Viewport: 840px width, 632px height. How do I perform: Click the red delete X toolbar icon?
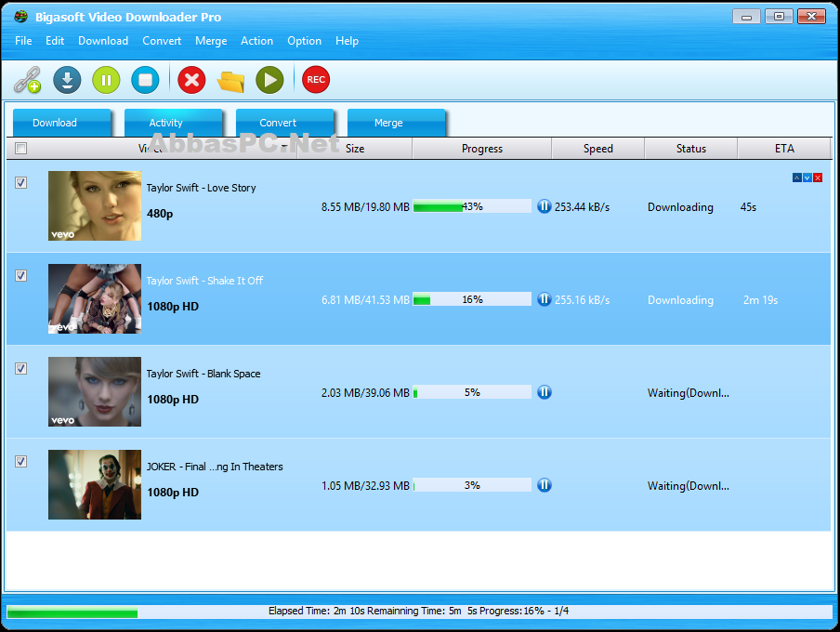(191, 80)
